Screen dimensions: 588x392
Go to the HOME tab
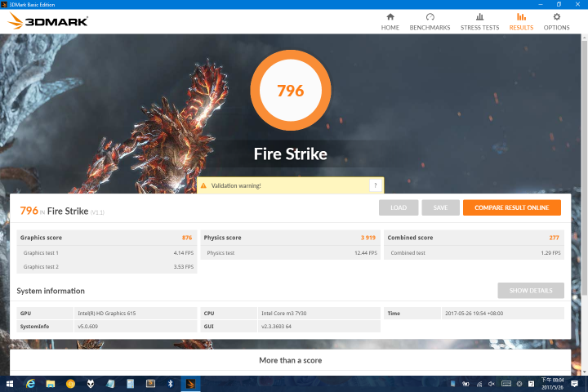pos(390,22)
